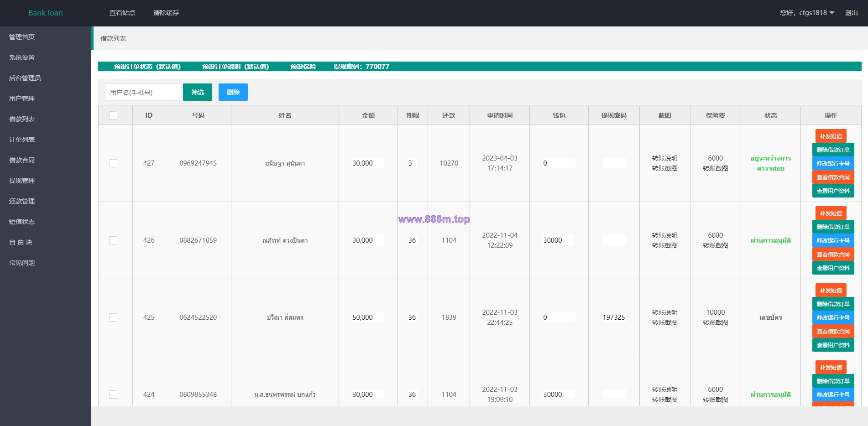Click 删除借款订单 for row 427
This screenshot has height=426, width=868.
(833, 150)
